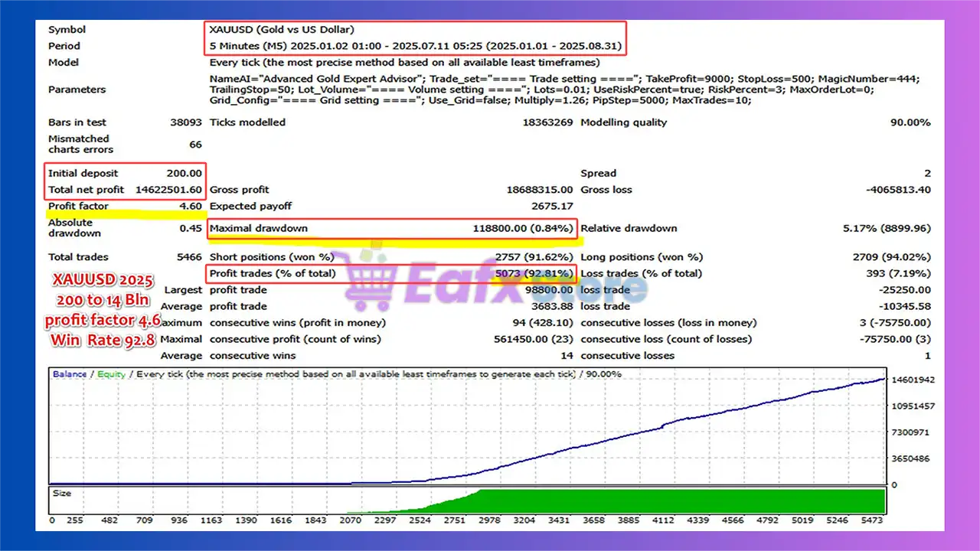
Task: Click the Balance legend label on the chart
Action: coord(69,374)
